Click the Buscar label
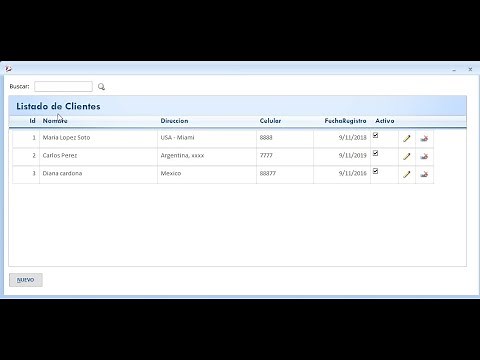 pyautogui.click(x=19, y=86)
